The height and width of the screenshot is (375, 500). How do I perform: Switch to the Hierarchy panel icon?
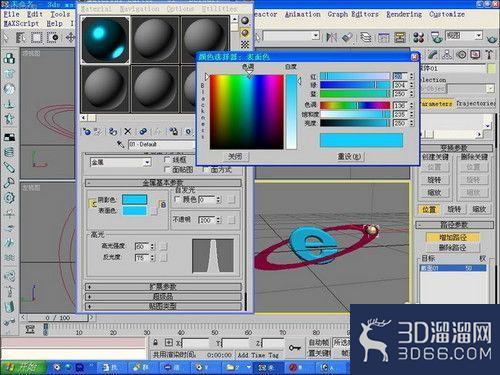[x=447, y=54]
